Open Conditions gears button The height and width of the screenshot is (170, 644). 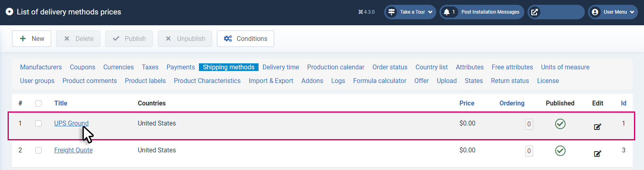(245, 38)
